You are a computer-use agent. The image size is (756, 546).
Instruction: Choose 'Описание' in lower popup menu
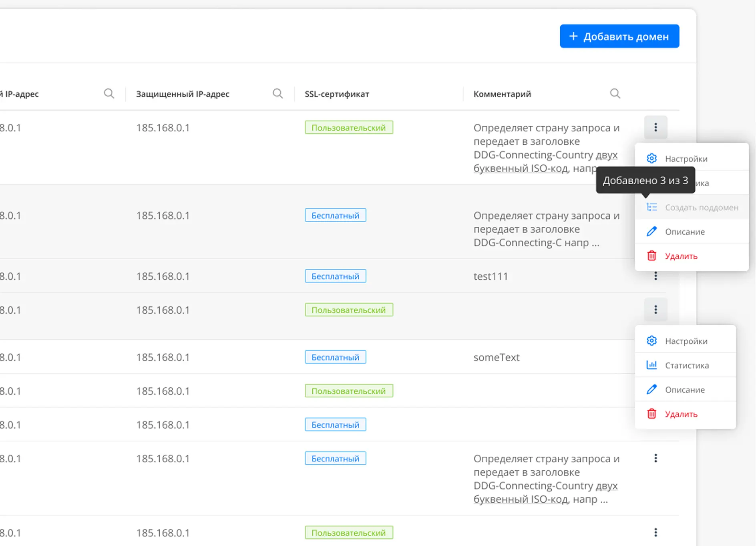coord(685,389)
